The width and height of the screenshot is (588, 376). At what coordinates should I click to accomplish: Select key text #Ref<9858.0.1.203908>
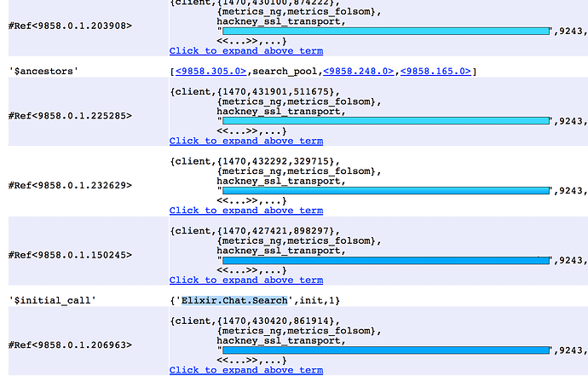point(70,26)
